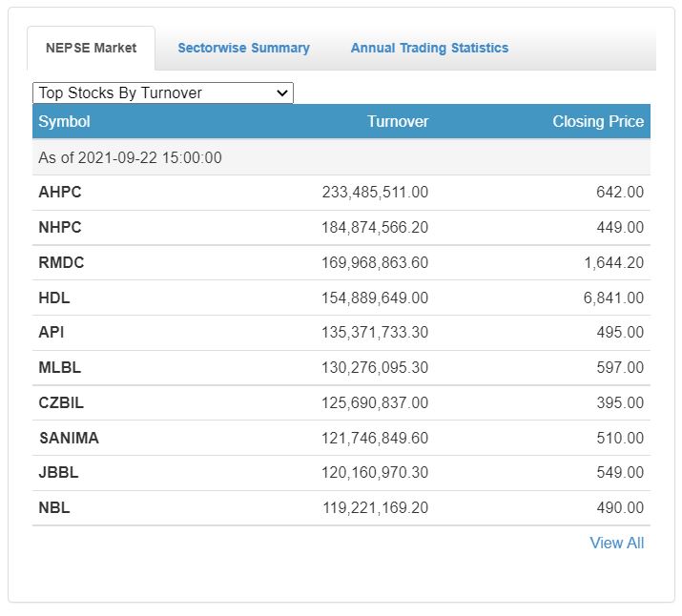682x616 pixels.
Task: Click the RMDC symbol row
Action: (61, 262)
